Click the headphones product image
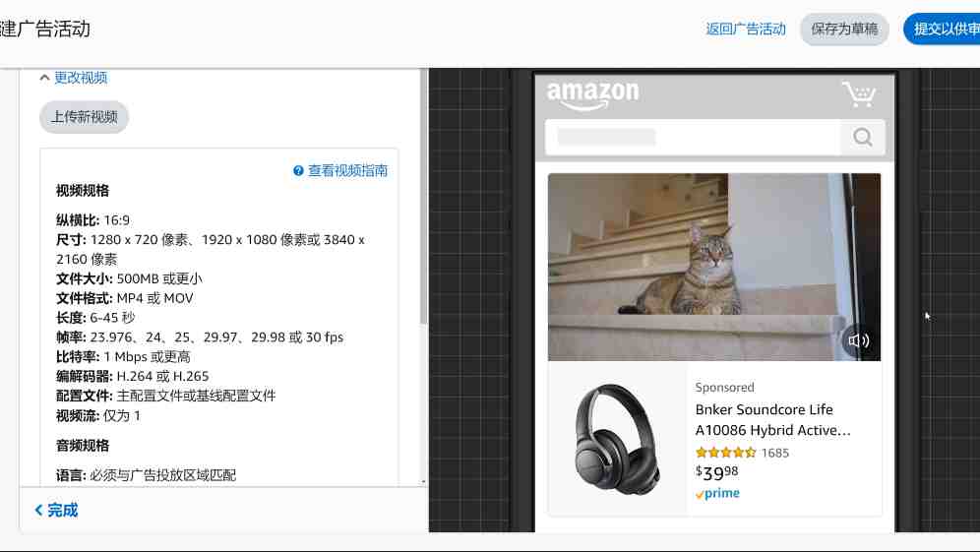This screenshot has height=552, width=980. click(x=618, y=439)
